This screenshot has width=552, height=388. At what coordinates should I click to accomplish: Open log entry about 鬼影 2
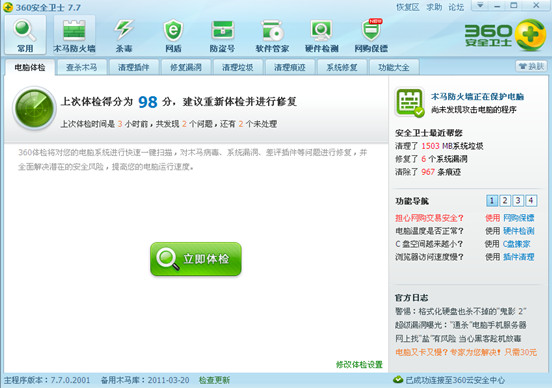tap(461, 311)
